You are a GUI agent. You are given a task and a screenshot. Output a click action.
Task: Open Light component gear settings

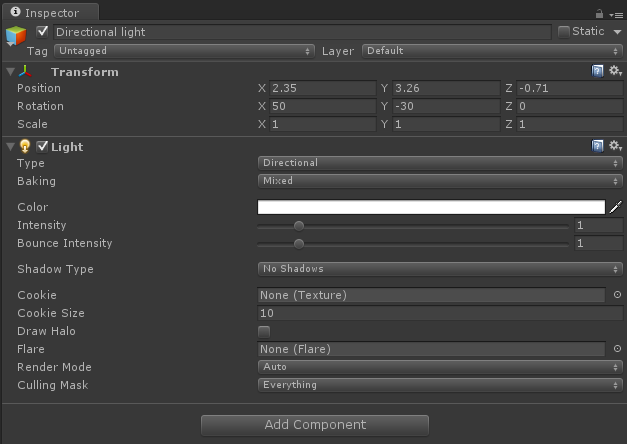pyautogui.click(x=615, y=146)
